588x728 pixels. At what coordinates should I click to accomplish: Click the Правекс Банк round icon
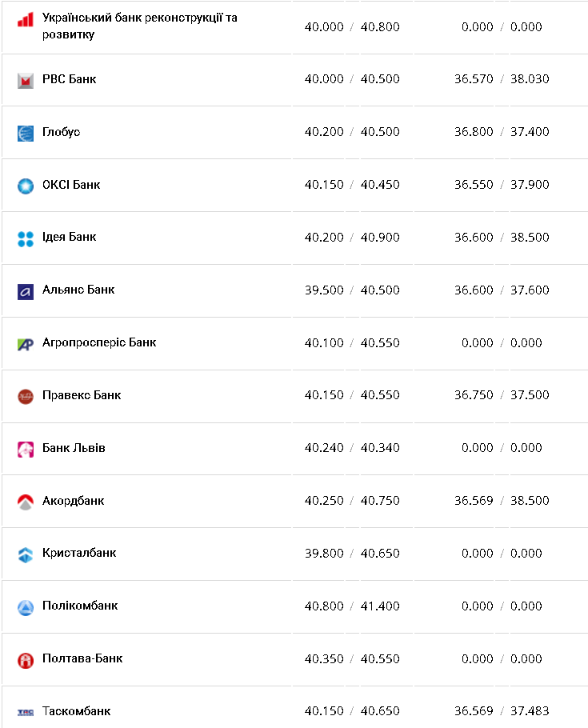click(x=26, y=396)
